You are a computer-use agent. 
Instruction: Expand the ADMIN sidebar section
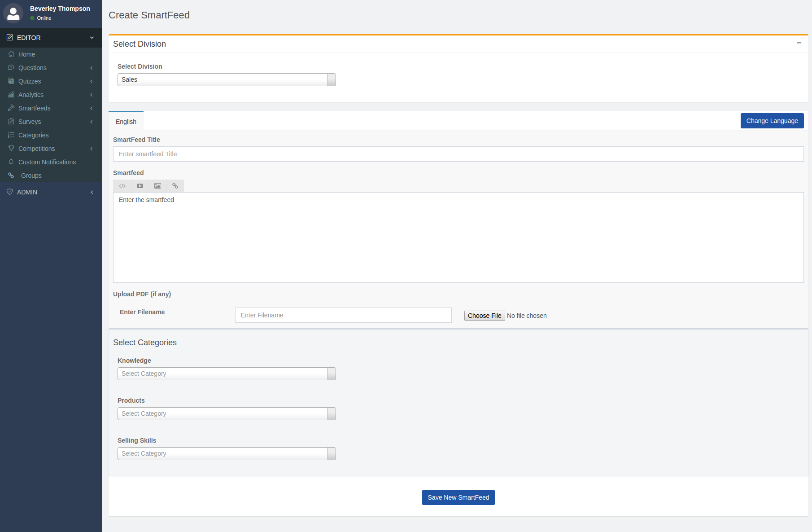27,192
